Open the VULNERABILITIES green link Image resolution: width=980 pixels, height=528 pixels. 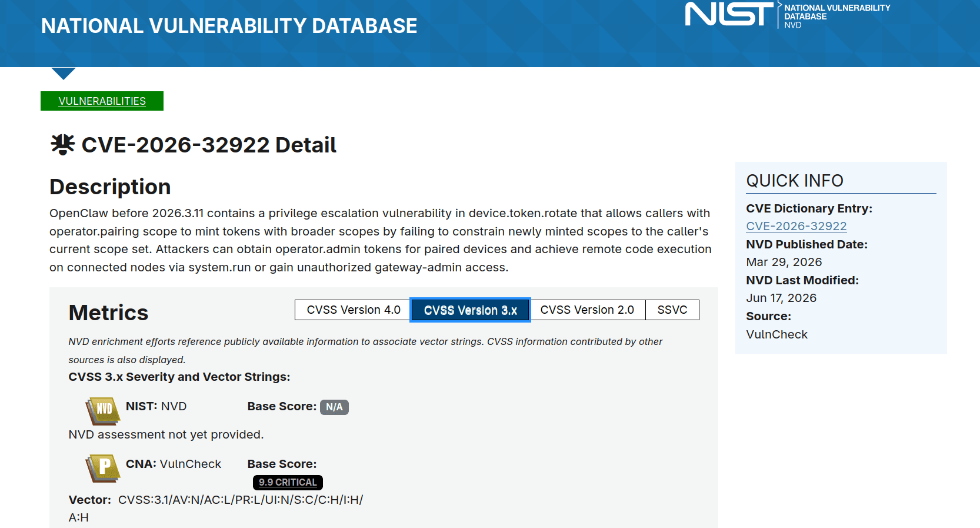pyautogui.click(x=102, y=101)
